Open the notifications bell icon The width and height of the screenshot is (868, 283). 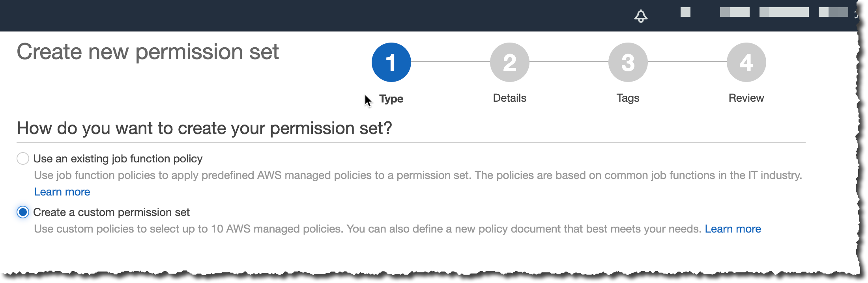tap(641, 16)
